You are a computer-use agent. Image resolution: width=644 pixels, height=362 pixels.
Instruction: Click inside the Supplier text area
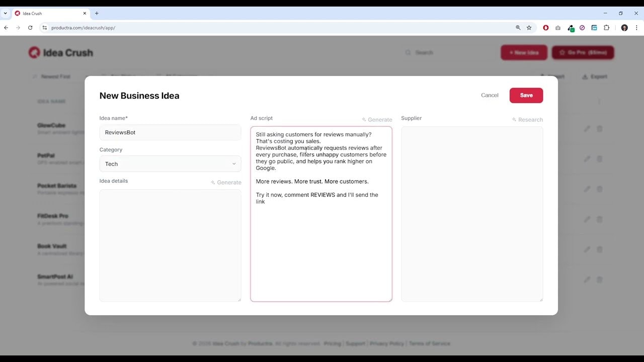click(x=472, y=214)
